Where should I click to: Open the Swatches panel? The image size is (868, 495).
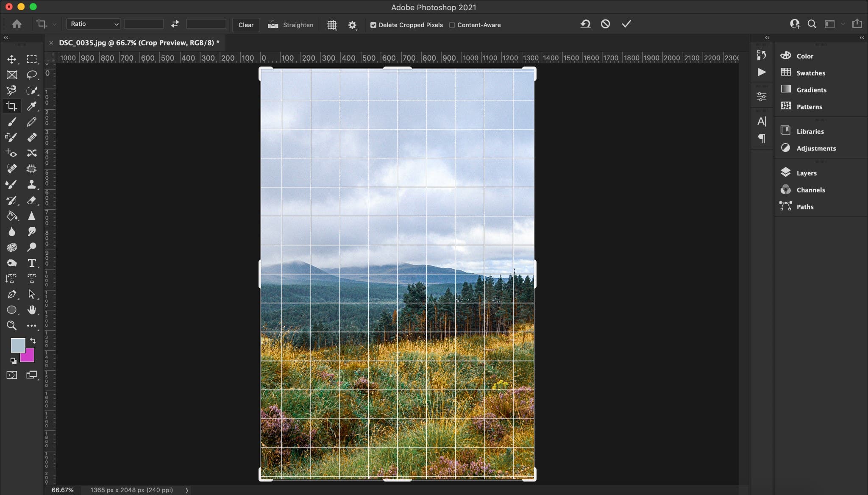click(810, 73)
